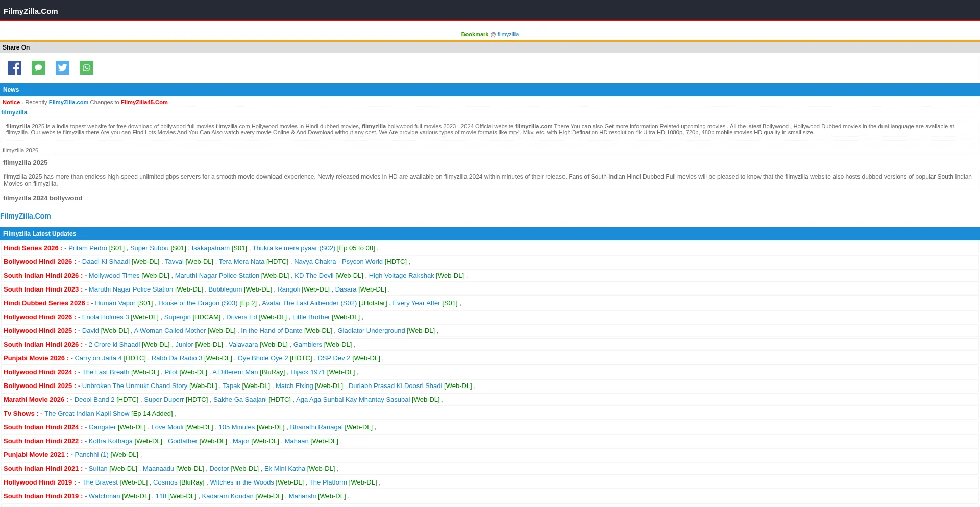Image resolution: width=980 pixels, height=507 pixels.
Task: Open the large blue FilmyZilla.Com heading link
Action: [26, 216]
